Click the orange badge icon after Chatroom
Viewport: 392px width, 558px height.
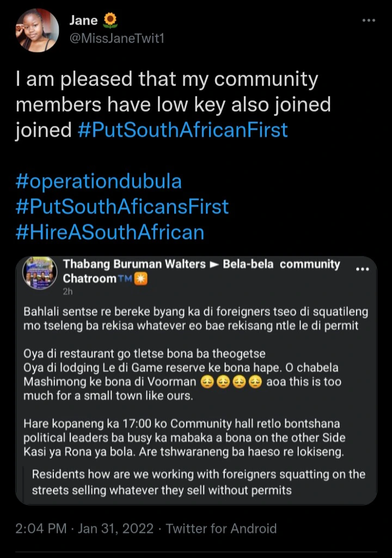pos(141,279)
